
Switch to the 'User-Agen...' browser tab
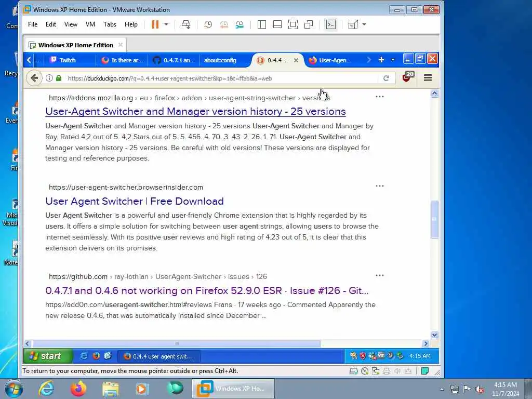tap(331, 60)
